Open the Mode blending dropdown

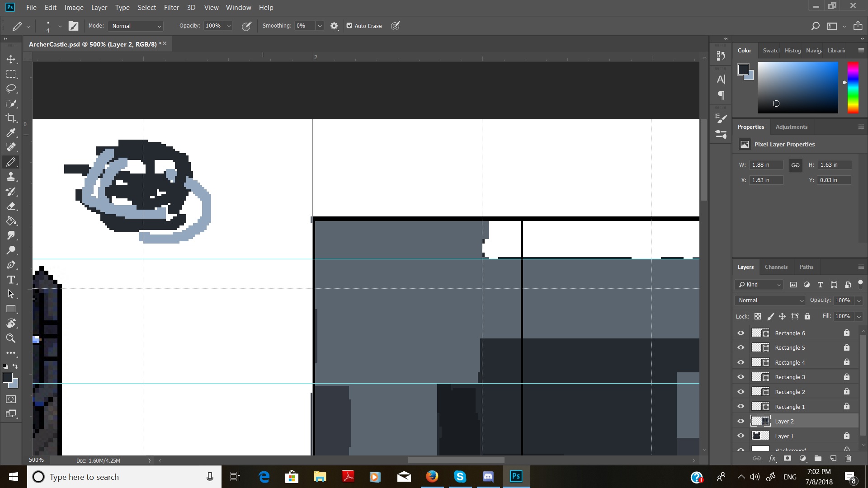click(135, 26)
